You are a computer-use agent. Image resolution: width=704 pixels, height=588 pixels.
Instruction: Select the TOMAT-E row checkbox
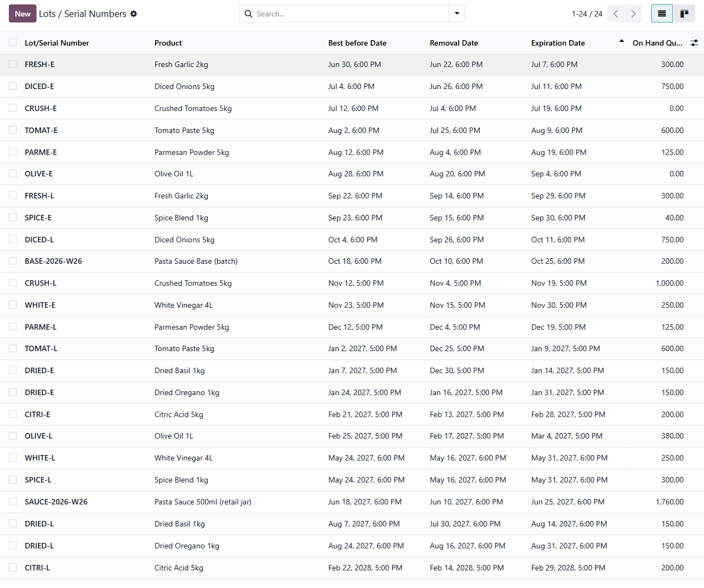point(13,130)
